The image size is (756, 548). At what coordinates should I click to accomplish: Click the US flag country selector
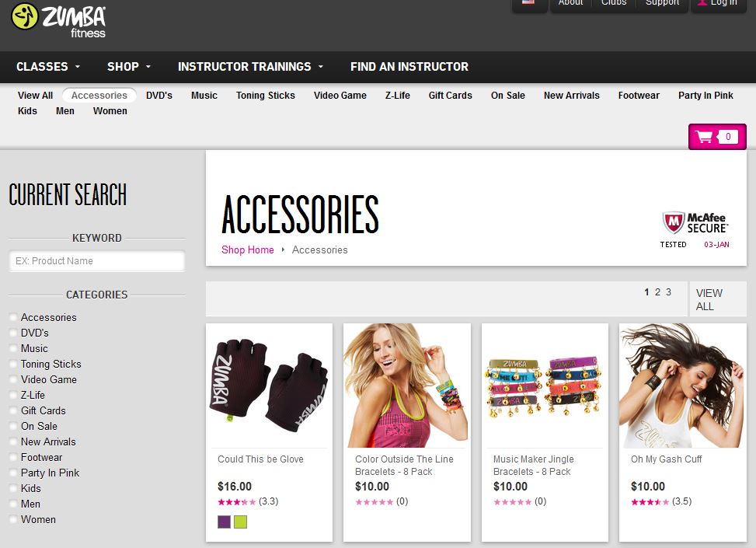click(528, 2)
